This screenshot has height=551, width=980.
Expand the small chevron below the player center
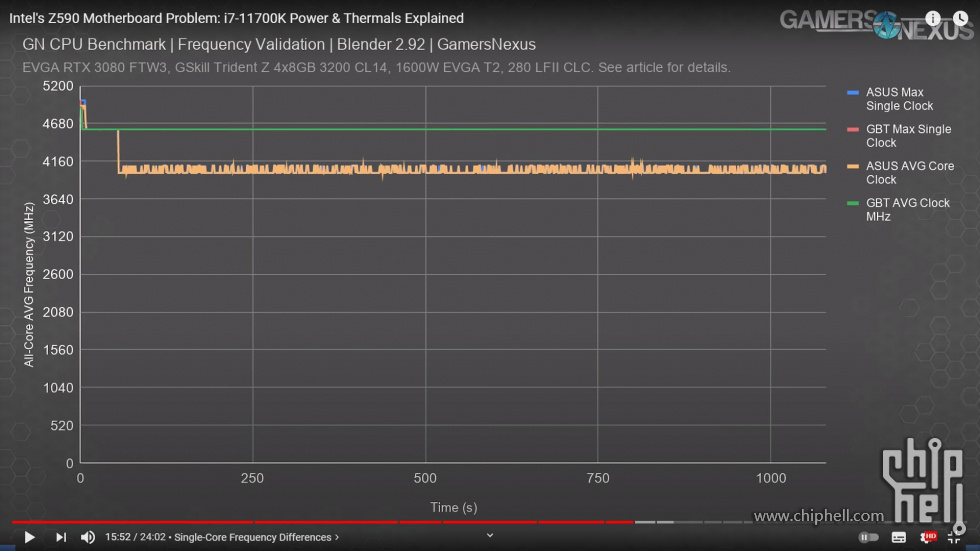point(490,535)
